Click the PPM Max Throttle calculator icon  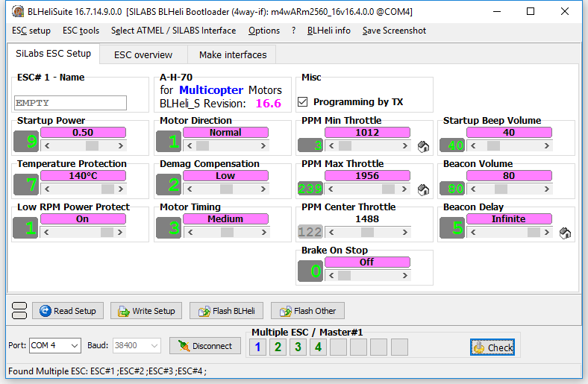(423, 189)
